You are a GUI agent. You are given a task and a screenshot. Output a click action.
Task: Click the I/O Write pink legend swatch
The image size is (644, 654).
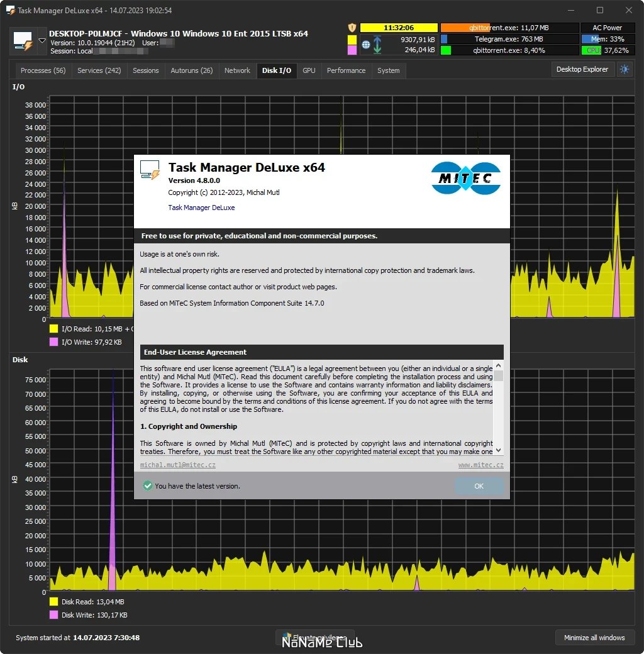[x=54, y=342]
